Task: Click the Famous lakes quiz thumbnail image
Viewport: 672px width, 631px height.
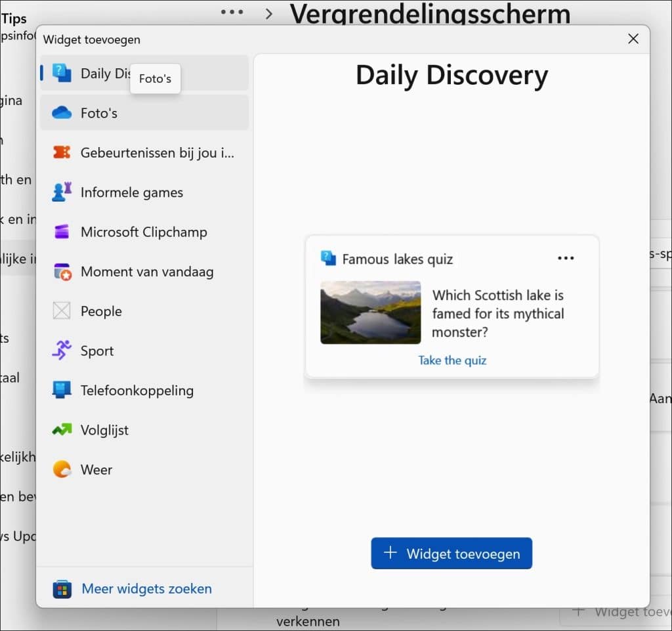Action: point(370,313)
